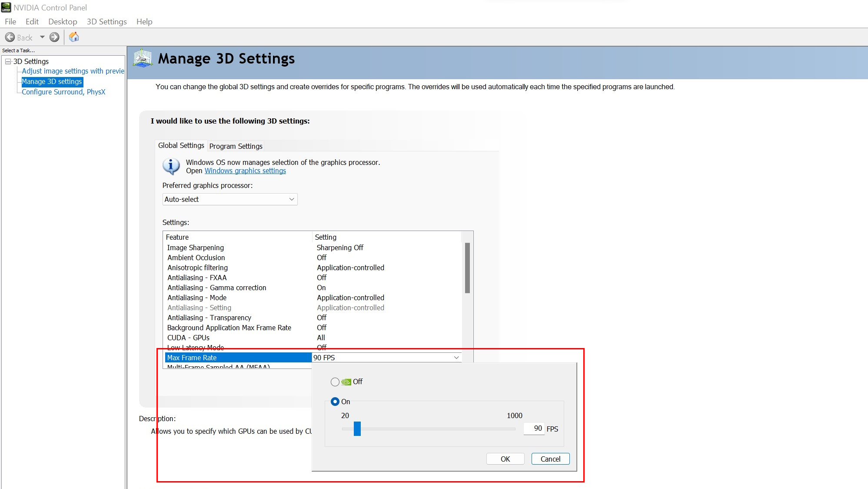This screenshot has width=868, height=489.
Task: Switch to the Program Settings tab
Action: (x=236, y=146)
